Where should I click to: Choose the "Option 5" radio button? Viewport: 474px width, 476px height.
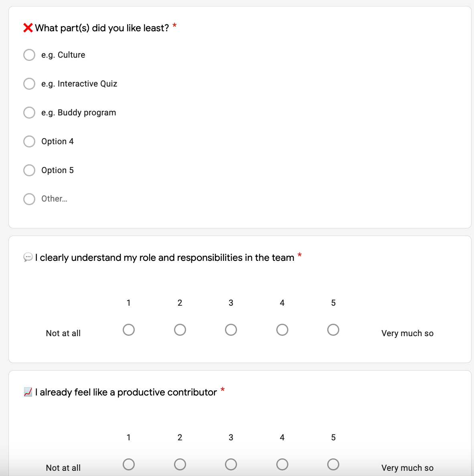point(29,170)
